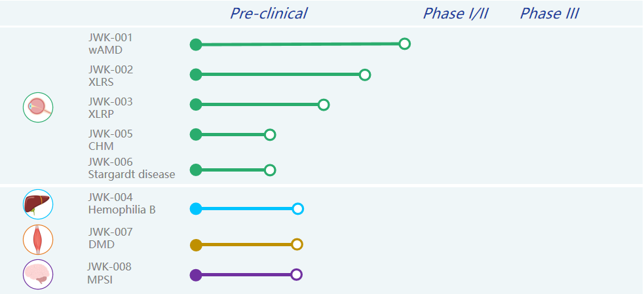The height and width of the screenshot is (294, 644).
Task: Open the JWK-002 XLRS program label
Action: [111, 75]
